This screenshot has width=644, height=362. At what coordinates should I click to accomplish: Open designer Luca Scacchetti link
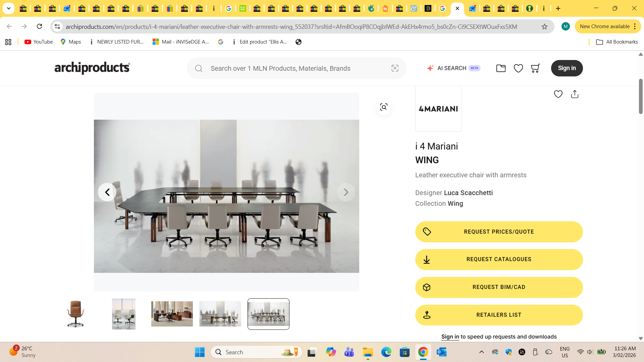coord(468,193)
